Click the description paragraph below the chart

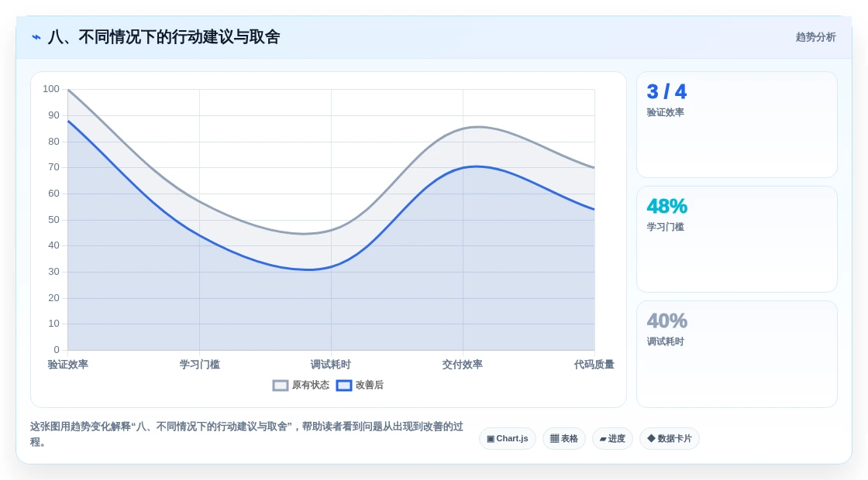coord(246,434)
